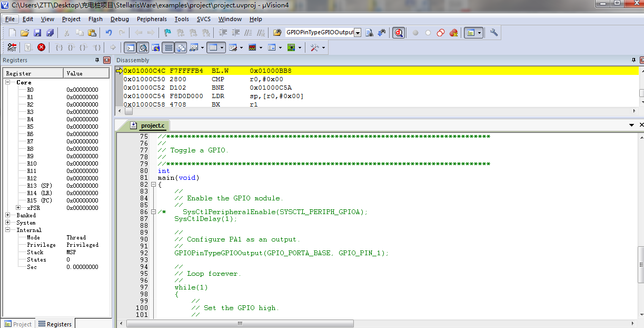Open editor tab list dropdown arrow
644x328 pixels.
coord(632,126)
